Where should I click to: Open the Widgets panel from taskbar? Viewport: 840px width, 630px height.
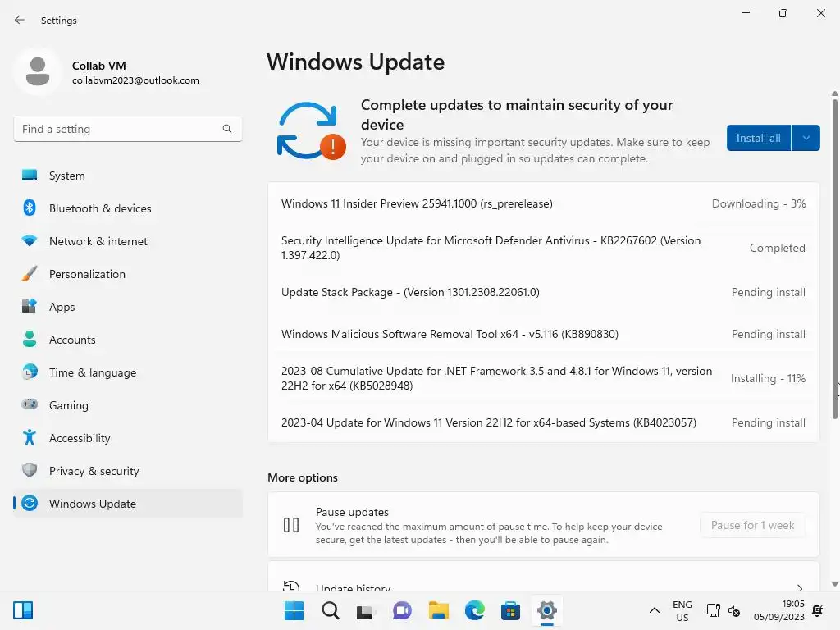tap(23, 610)
